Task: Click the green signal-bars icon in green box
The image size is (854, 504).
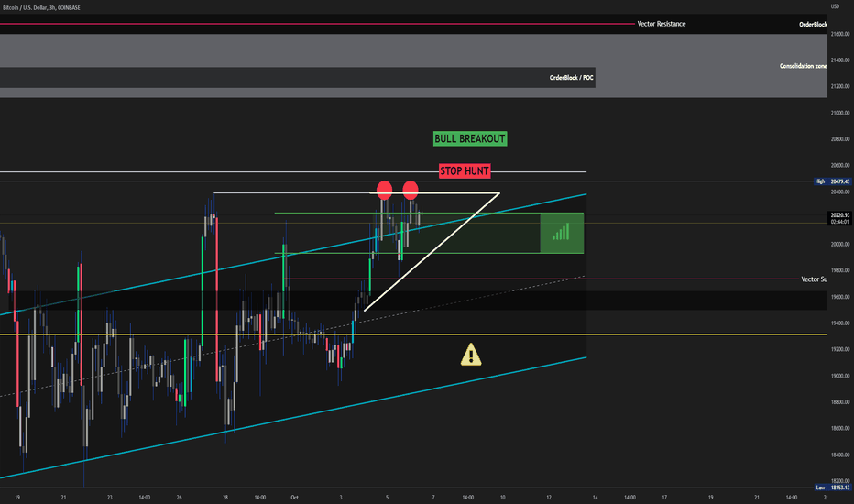Action: click(x=561, y=232)
